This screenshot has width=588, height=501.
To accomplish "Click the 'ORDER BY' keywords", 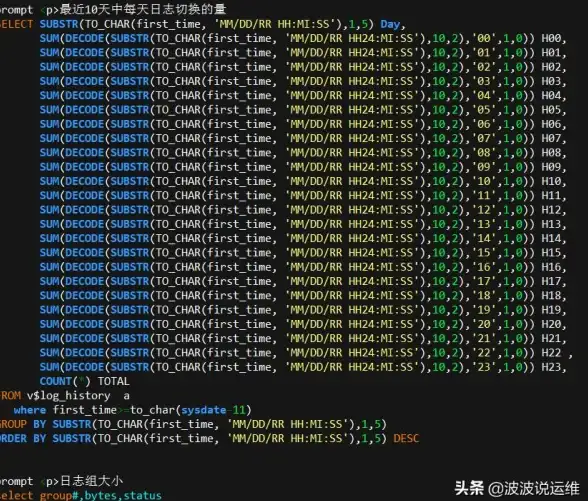I will 22,438.
